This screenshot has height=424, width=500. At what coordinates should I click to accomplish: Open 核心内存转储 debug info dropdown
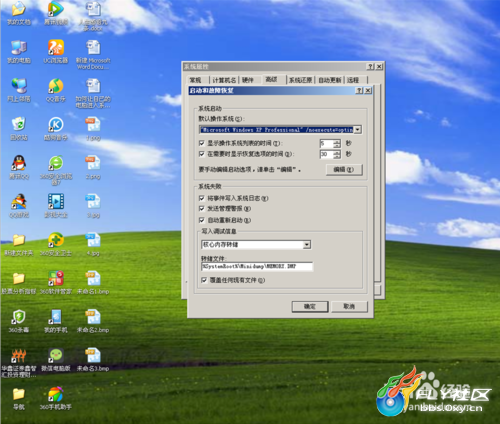coord(307,245)
